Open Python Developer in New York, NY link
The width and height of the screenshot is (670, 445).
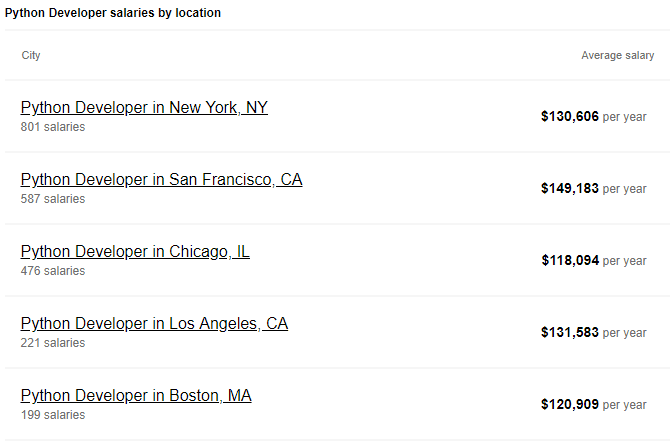144,108
